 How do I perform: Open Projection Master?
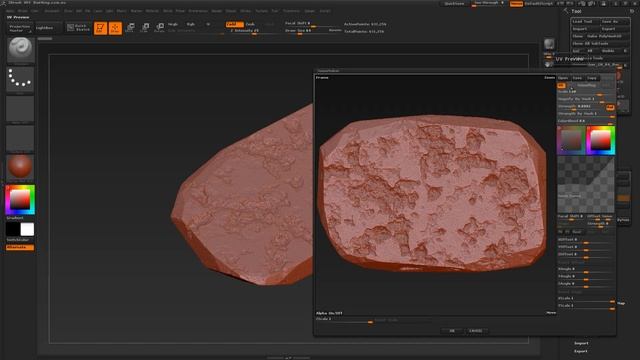point(20,28)
